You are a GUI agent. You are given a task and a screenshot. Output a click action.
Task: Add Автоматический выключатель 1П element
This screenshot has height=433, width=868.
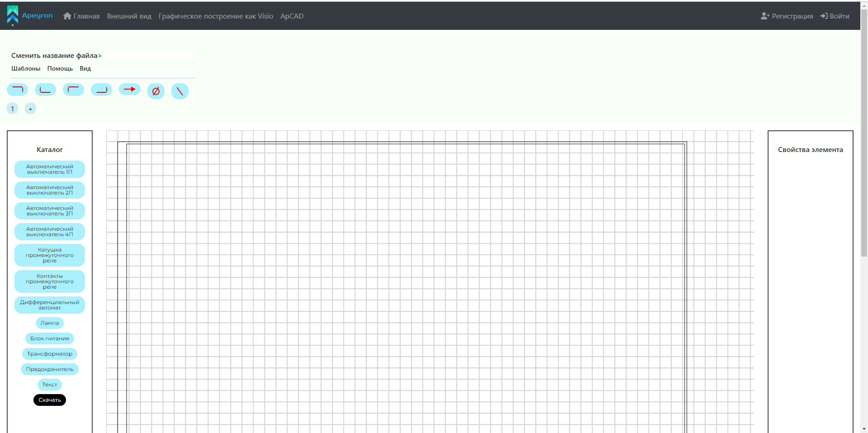tap(50, 169)
